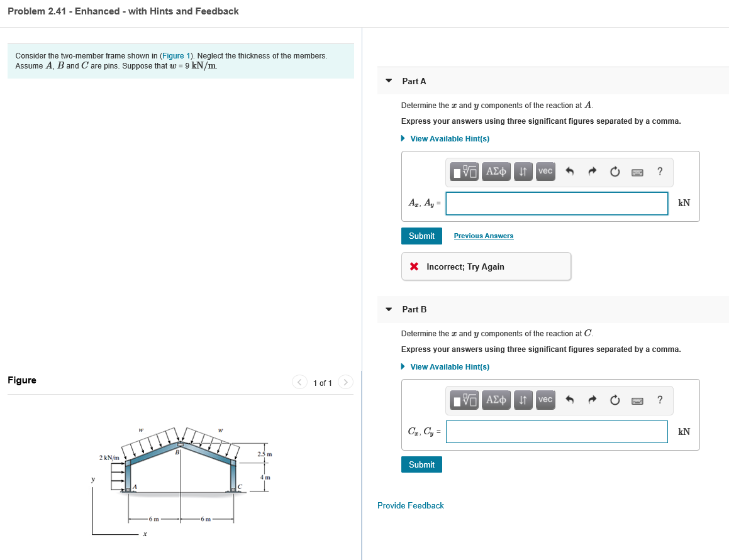This screenshot has height=560, width=729.
Task: Open the math templates palette in Part A
Action: point(464,172)
